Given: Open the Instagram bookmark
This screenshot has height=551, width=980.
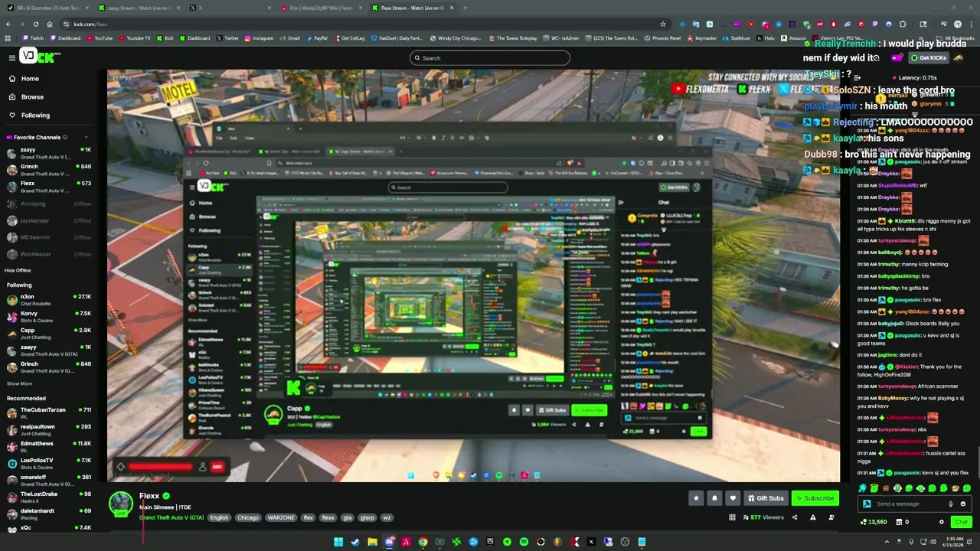Looking at the screenshot, I should pyautogui.click(x=259, y=38).
